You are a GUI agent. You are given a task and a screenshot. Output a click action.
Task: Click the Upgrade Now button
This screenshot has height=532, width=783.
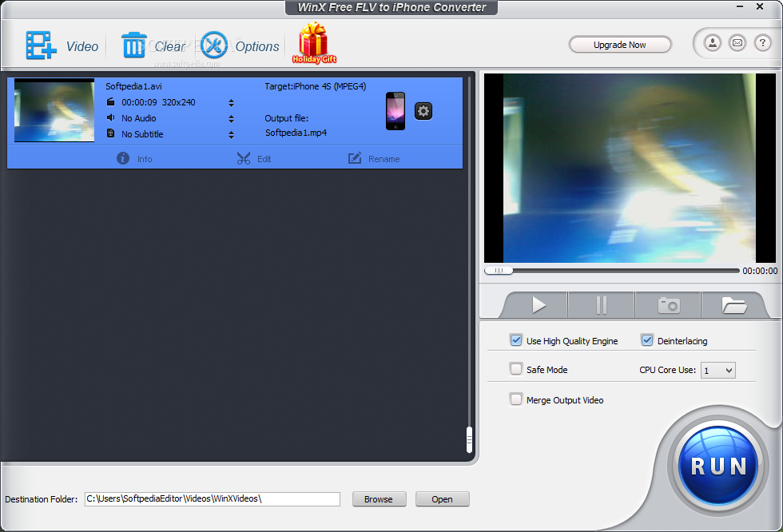pos(620,45)
